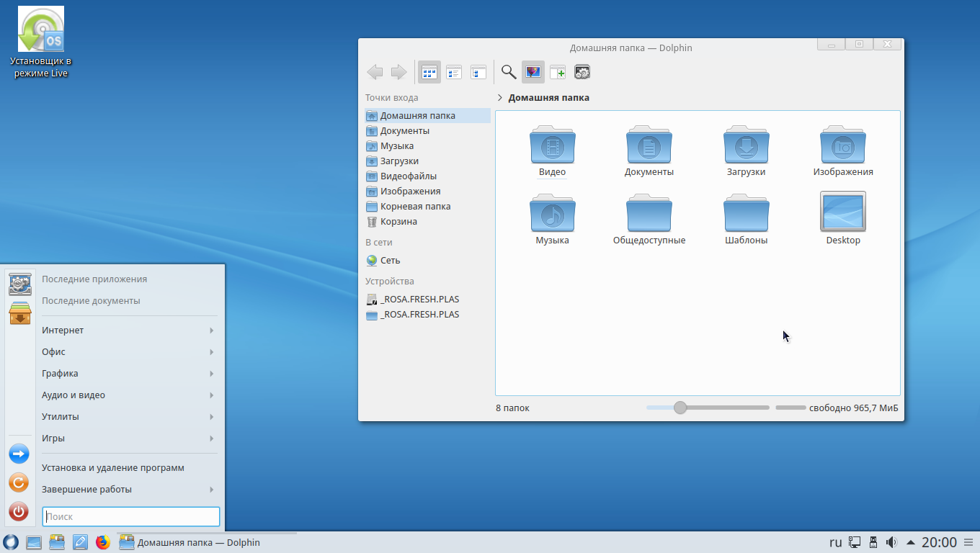Switch Dolphin to icons view mode

[429, 72]
